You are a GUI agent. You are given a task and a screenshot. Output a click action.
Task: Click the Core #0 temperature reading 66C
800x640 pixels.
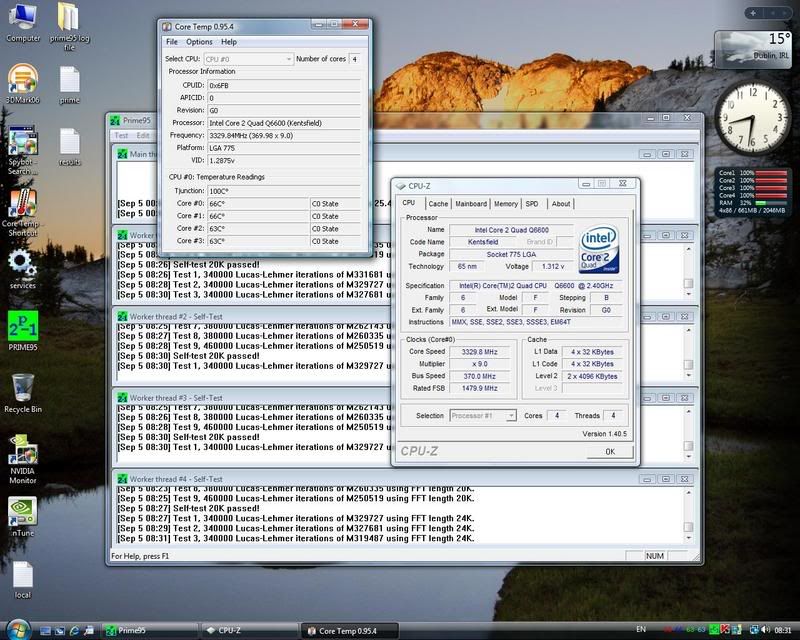pyautogui.click(x=258, y=204)
